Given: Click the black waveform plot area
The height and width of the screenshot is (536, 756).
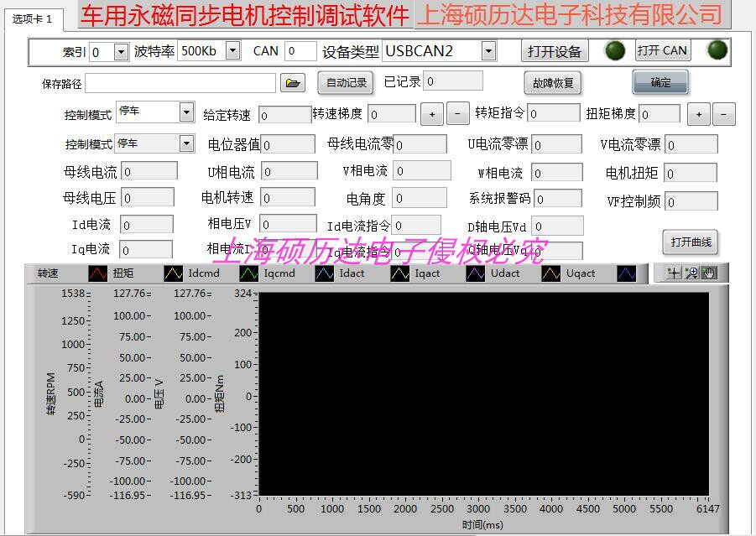Looking at the screenshot, I should click(483, 393).
